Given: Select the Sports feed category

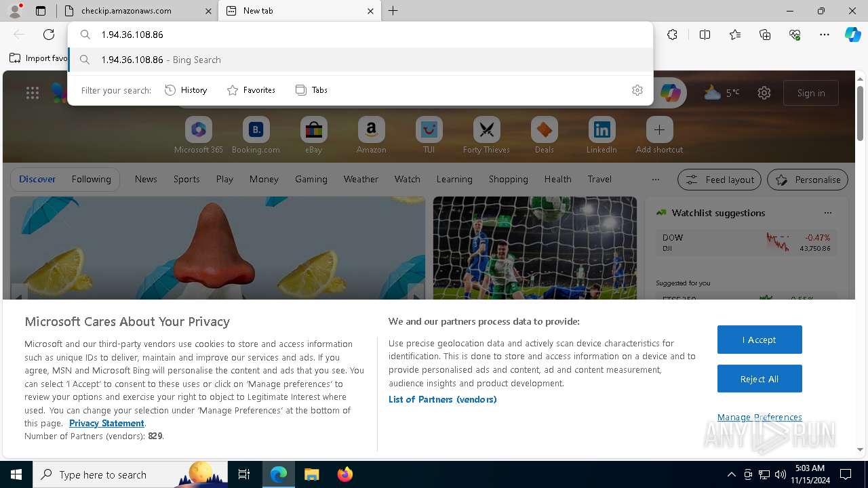Looking at the screenshot, I should (x=186, y=179).
